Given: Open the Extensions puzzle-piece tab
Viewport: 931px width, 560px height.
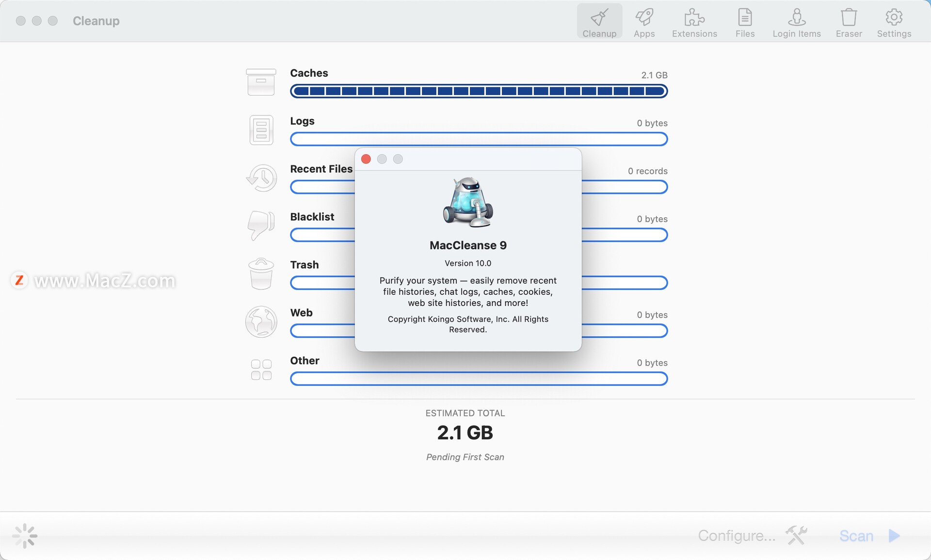Looking at the screenshot, I should (694, 22).
